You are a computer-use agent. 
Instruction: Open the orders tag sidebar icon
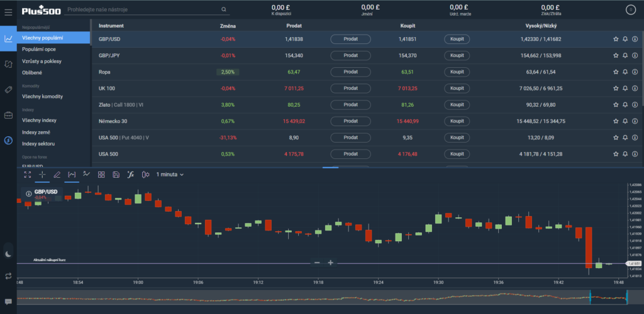[8, 90]
